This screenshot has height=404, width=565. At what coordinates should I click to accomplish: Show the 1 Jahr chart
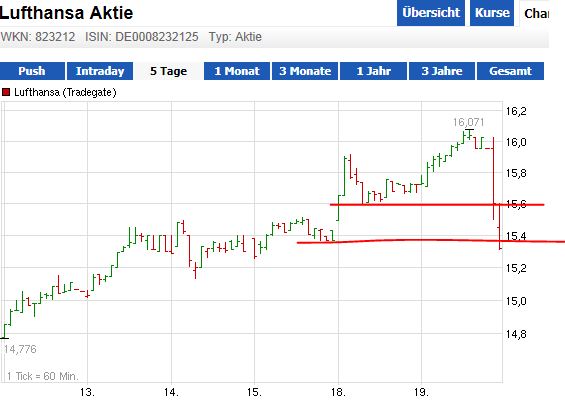373,71
